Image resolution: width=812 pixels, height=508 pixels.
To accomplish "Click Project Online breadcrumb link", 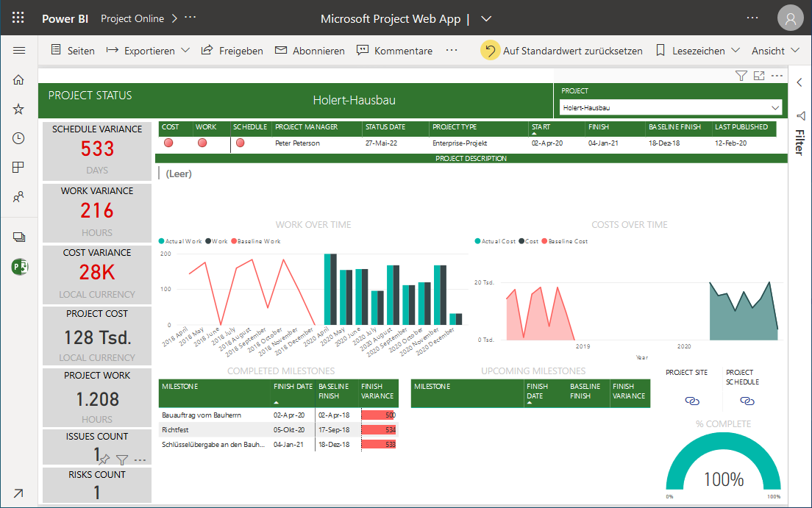I will click(x=132, y=18).
